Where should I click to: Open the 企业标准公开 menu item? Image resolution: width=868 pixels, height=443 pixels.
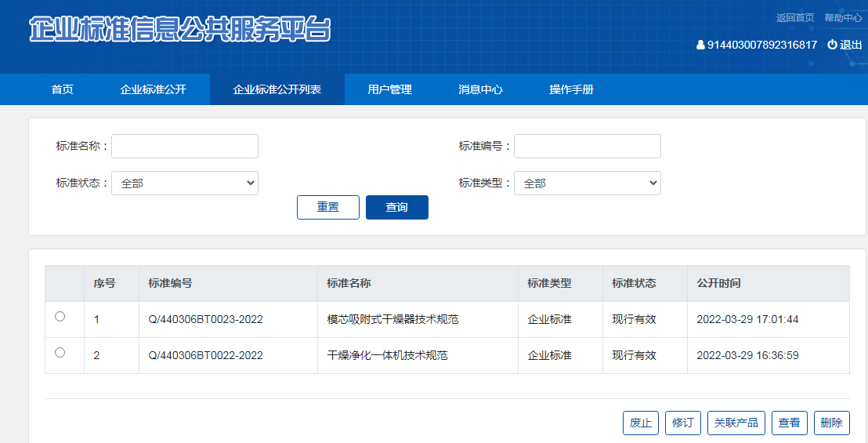[x=154, y=89]
